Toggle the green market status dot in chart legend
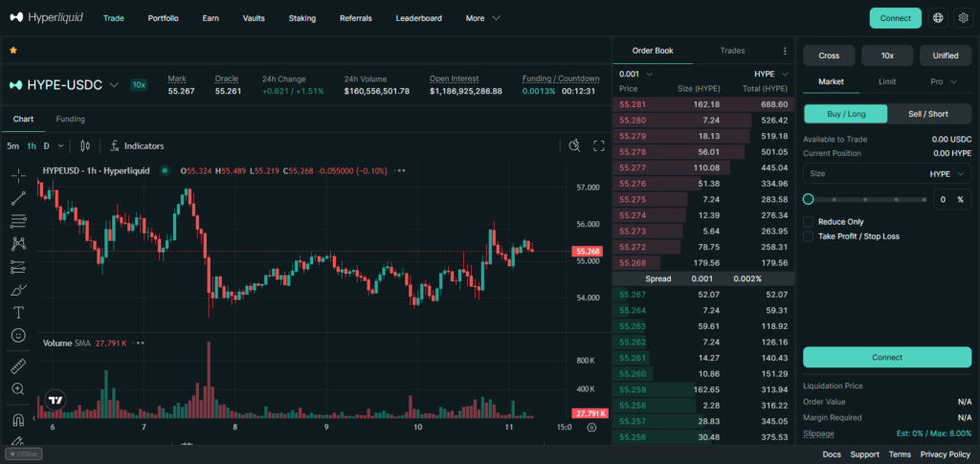 (x=165, y=170)
